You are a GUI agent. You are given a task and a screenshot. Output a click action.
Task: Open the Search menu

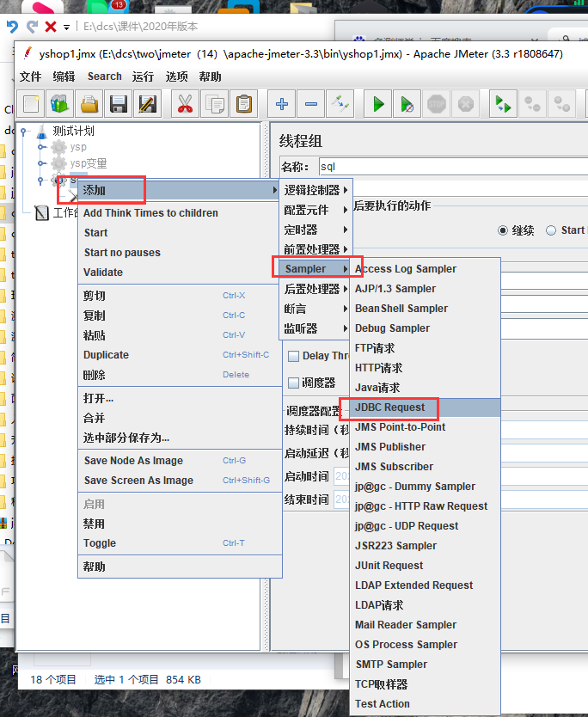(x=105, y=77)
